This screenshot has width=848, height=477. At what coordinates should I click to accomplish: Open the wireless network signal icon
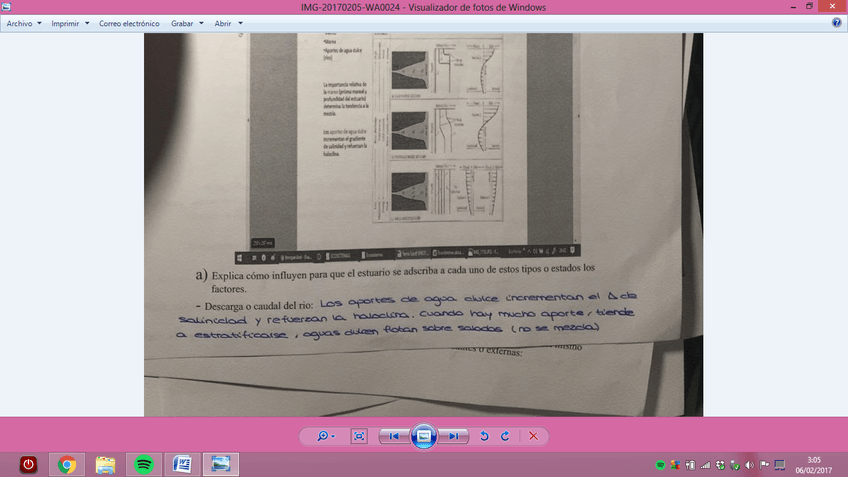(x=705, y=465)
